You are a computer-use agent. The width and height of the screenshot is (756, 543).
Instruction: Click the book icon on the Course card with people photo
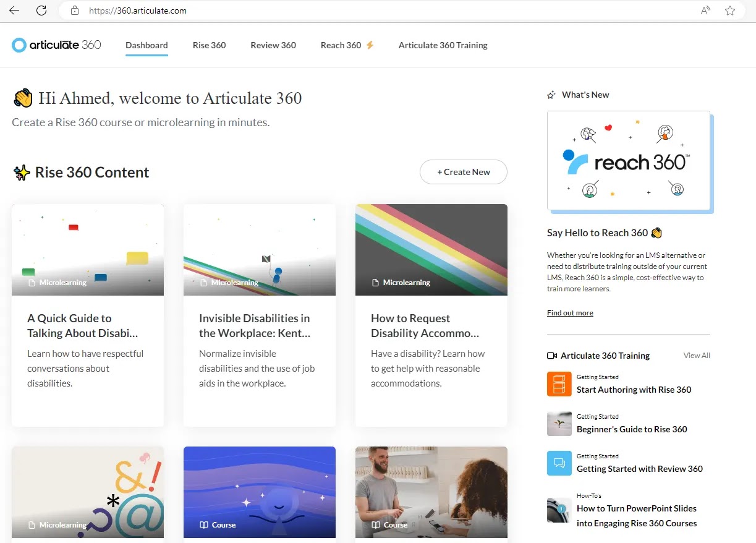376,525
